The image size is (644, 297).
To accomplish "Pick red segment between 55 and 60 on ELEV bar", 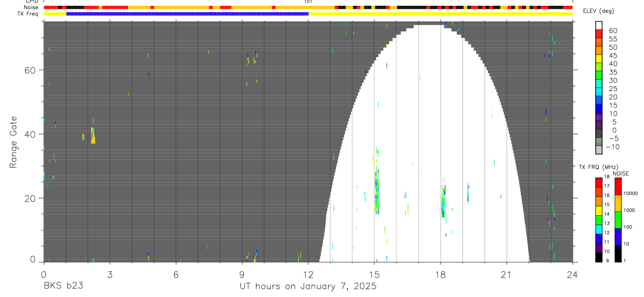I will [x=598, y=34].
